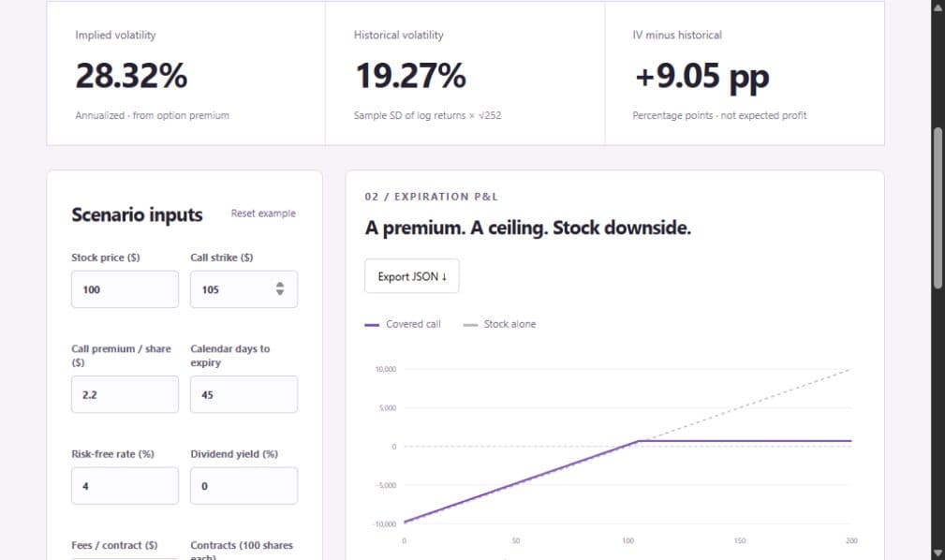Viewport: 945px width, 560px height.
Task: Reset the example scenario inputs
Action: click(x=263, y=214)
